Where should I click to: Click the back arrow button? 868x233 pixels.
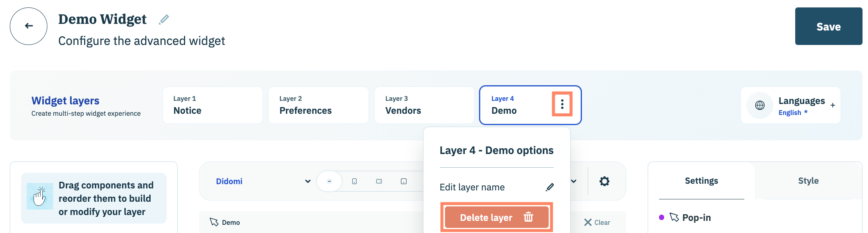click(x=29, y=26)
